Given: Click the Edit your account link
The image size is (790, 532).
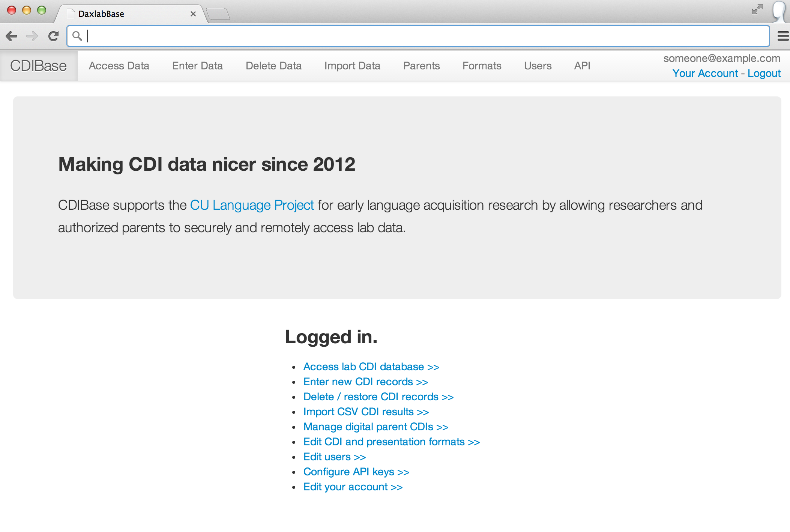Looking at the screenshot, I should tap(353, 487).
